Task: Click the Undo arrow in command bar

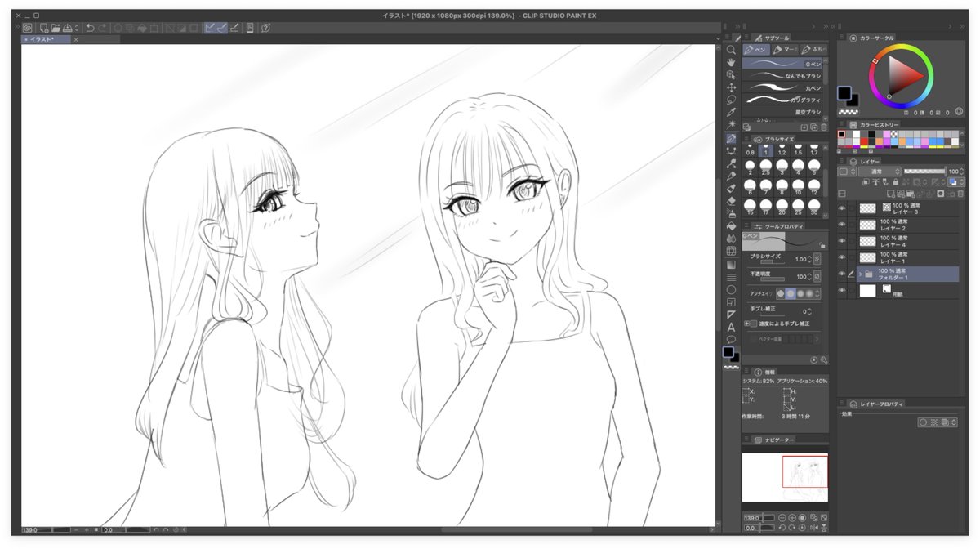Action: pos(90,28)
